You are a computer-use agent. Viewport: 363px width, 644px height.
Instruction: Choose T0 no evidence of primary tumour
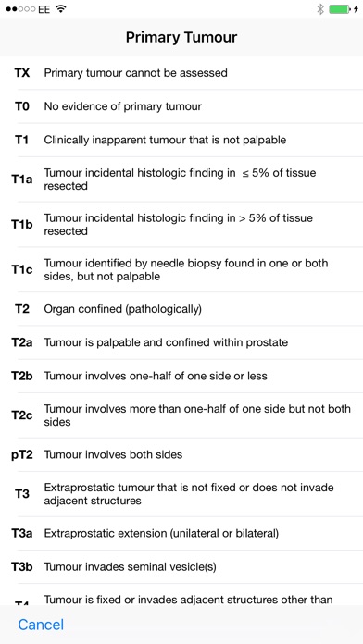181,106
